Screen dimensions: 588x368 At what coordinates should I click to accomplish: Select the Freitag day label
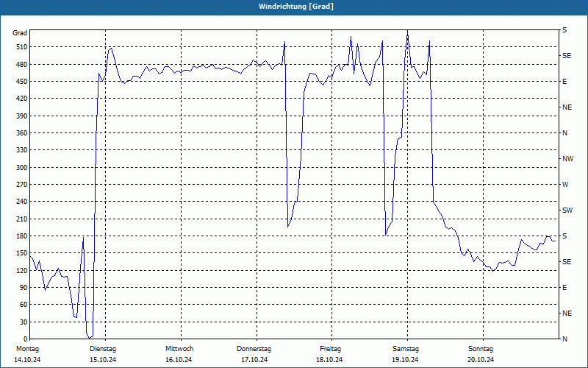(x=330, y=349)
